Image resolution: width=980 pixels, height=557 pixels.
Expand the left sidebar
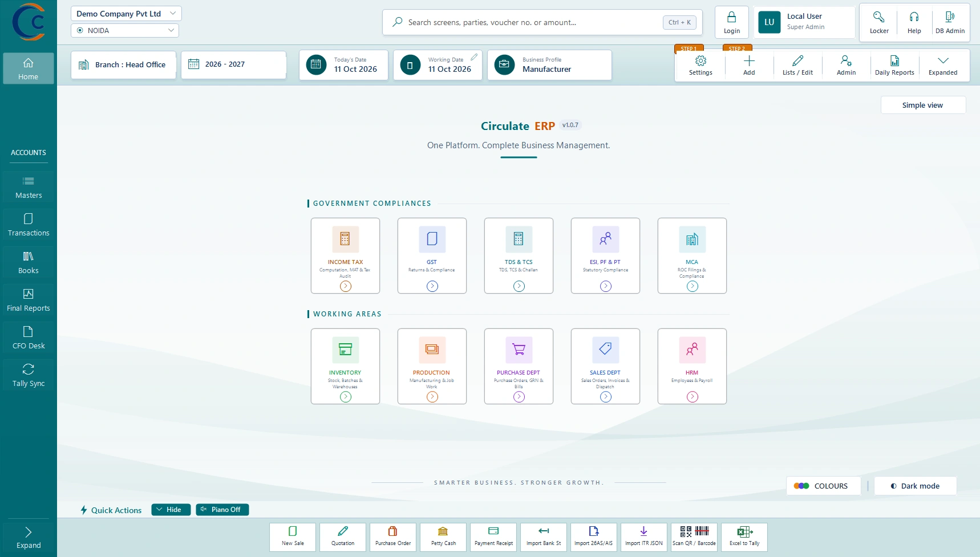[29, 538]
